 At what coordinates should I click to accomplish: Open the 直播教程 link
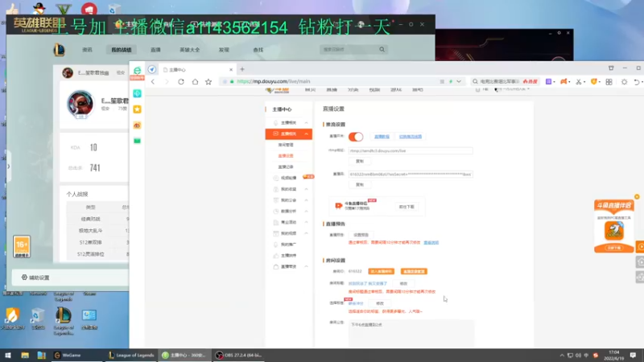(382, 137)
